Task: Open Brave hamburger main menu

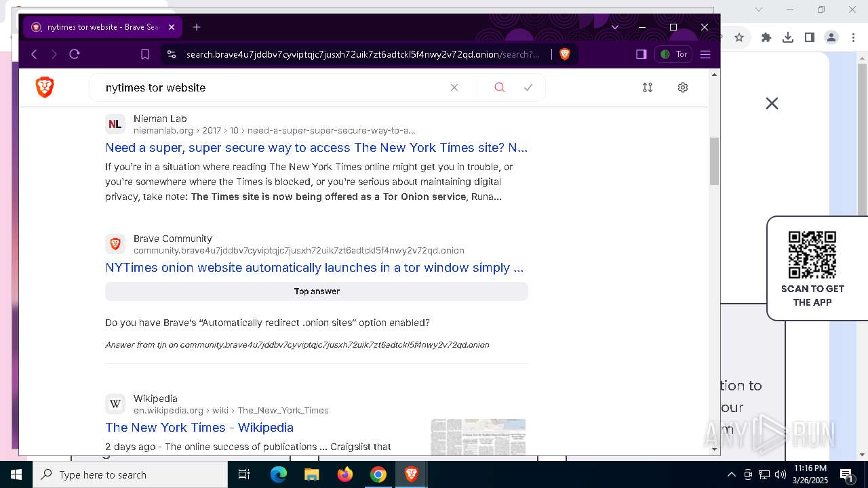Action: (x=705, y=54)
